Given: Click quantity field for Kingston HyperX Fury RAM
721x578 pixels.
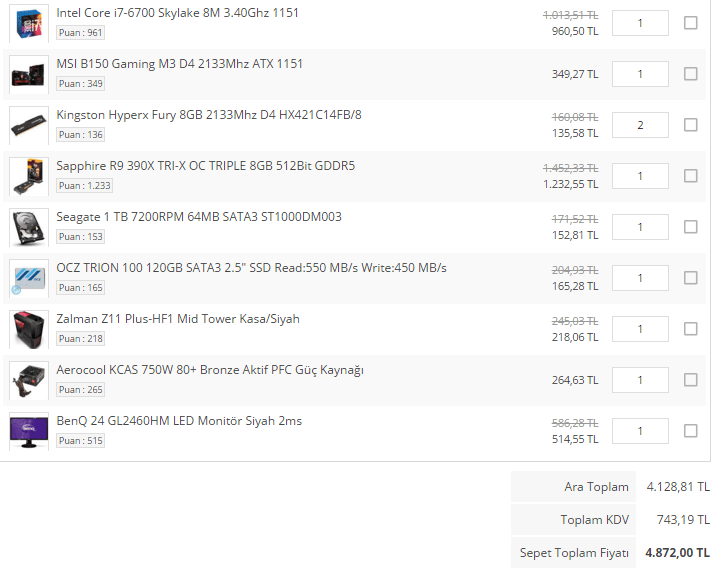Looking at the screenshot, I should 640,125.
